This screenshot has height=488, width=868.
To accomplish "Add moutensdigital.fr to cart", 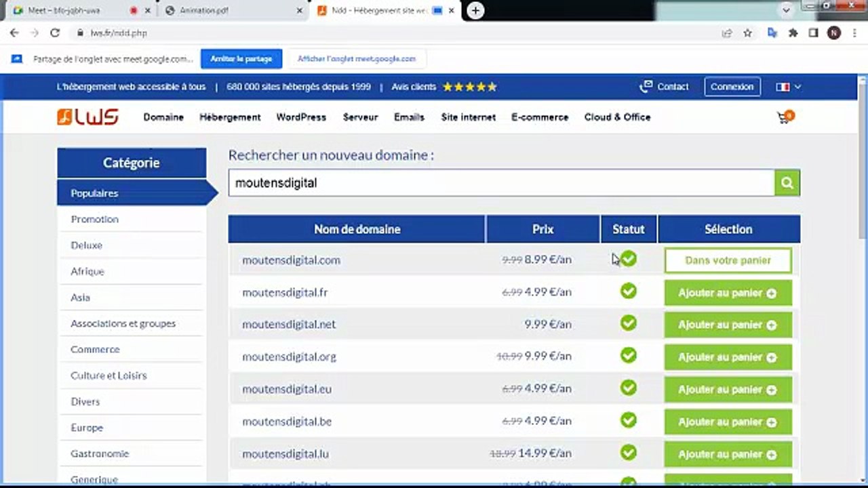I will pos(728,293).
